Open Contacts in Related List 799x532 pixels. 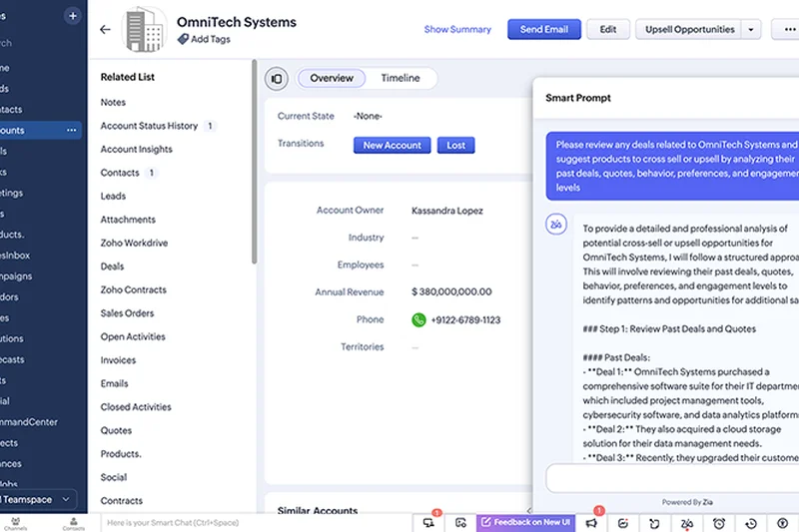[120, 173]
